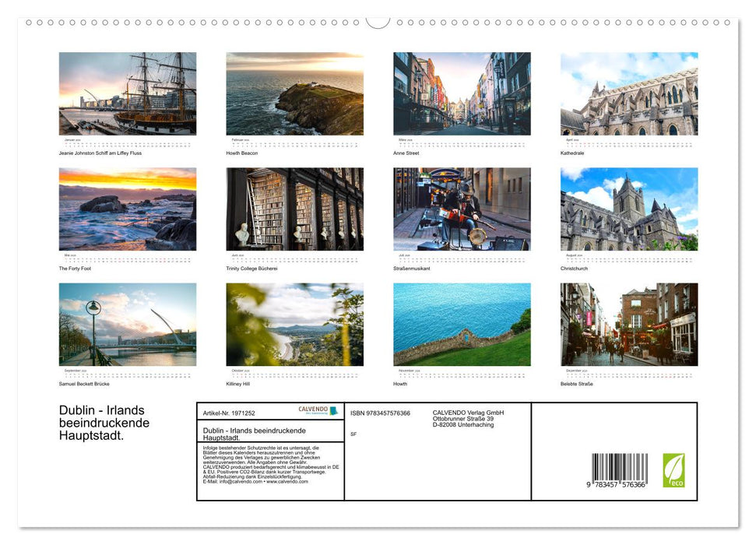Select The Forty Foot May thumbnail
This screenshot has width=756, height=545.
(x=127, y=209)
